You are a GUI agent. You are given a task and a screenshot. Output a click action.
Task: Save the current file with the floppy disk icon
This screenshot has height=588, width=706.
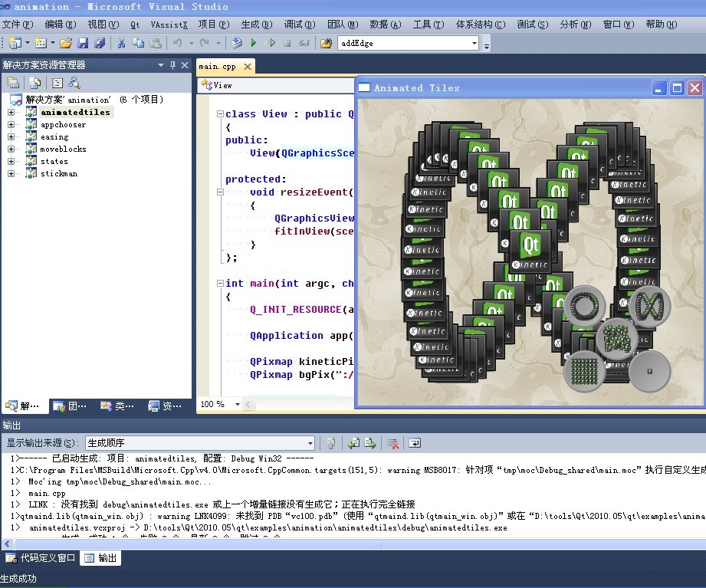tap(83, 43)
